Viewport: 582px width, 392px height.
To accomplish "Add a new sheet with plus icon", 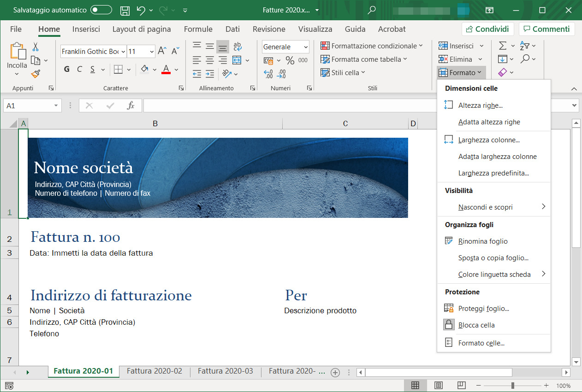I will 335,372.
